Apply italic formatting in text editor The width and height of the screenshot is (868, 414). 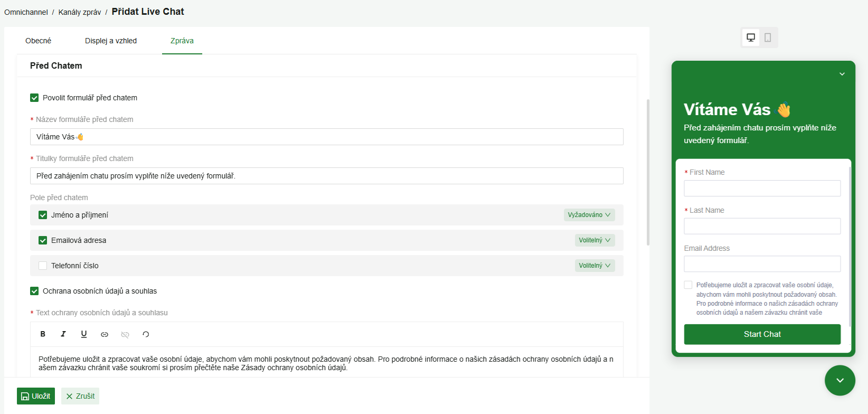[x=63, y=334]
